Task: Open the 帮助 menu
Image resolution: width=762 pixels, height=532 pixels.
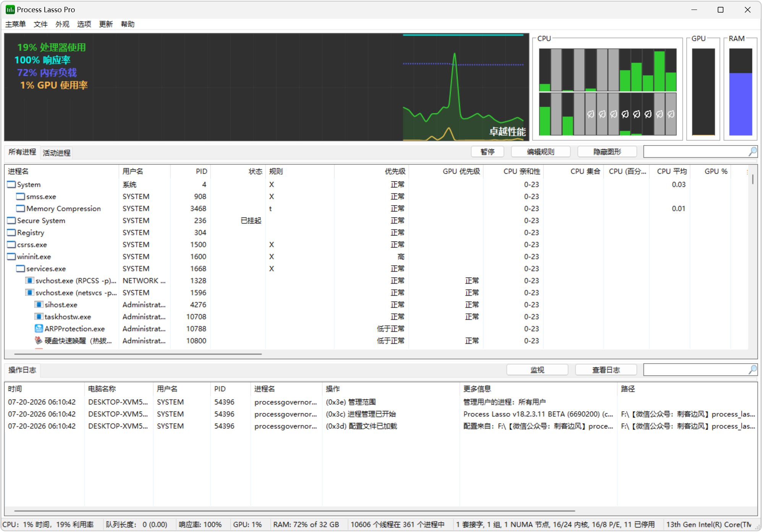Action: pos(128,24)
